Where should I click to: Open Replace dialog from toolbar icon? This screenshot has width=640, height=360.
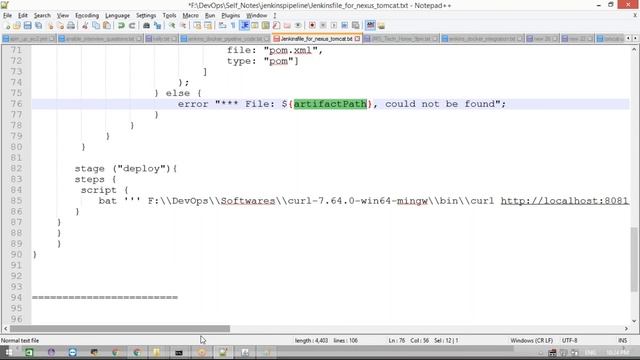click(x=157, y=26)
